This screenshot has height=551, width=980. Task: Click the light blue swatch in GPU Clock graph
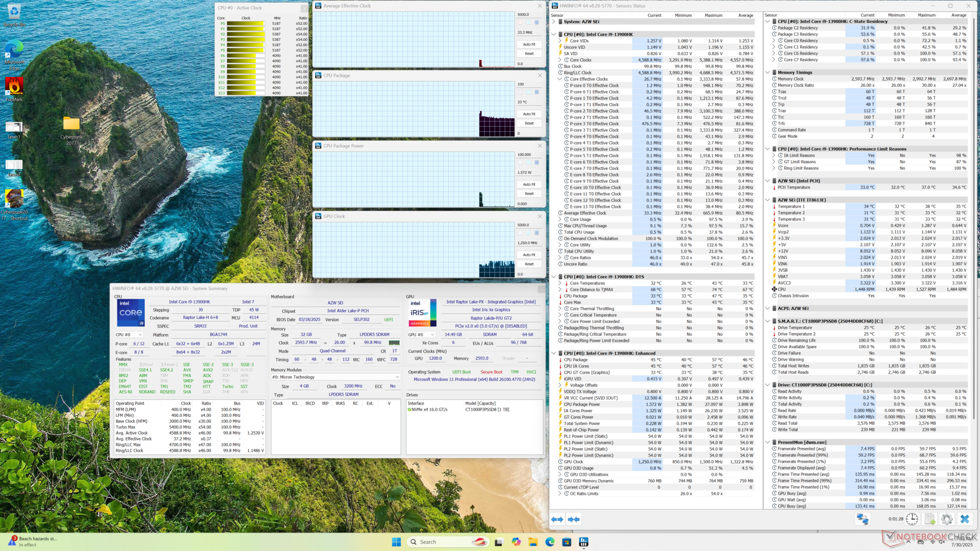pos(528,233)
